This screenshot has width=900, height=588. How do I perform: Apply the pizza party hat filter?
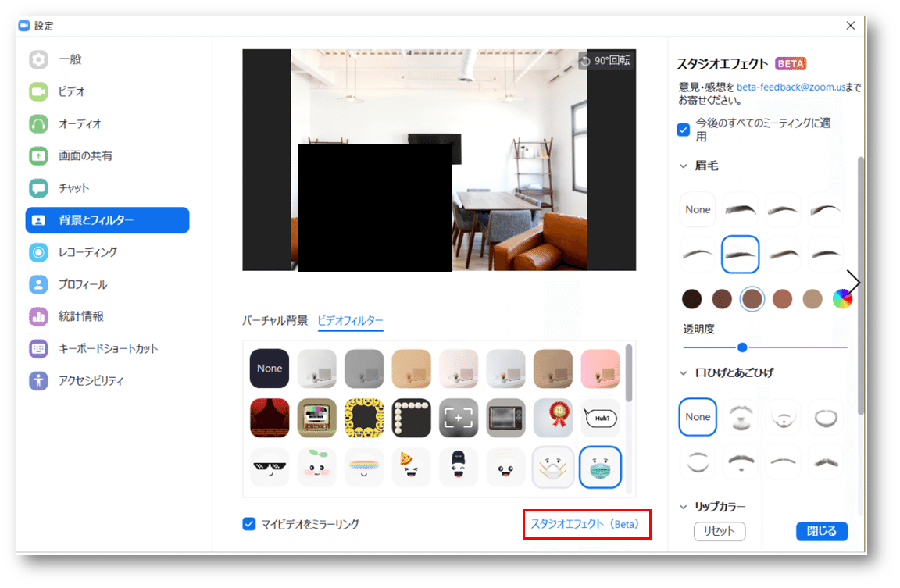pyautogui.click(x=411, y=467)
